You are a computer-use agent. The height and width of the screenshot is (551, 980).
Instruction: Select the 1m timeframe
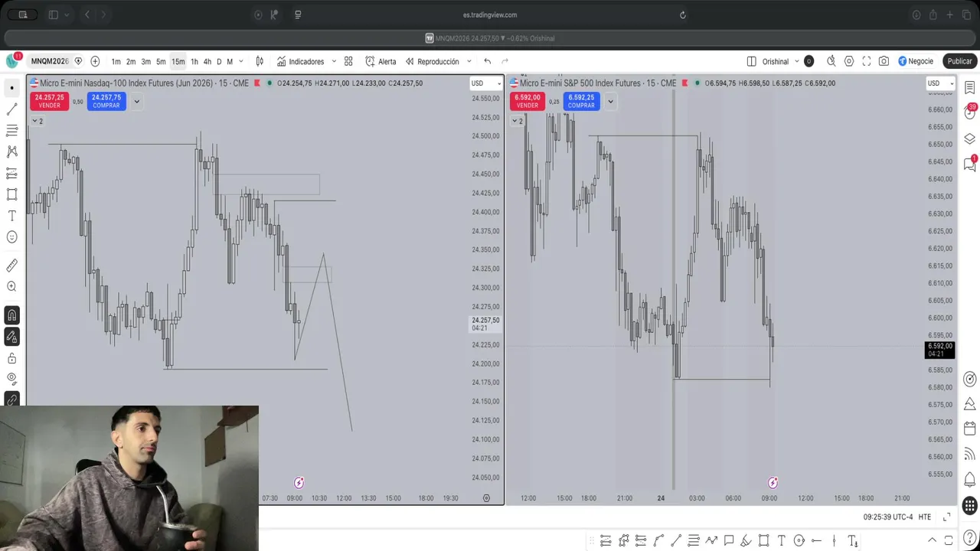pos(116,61)
